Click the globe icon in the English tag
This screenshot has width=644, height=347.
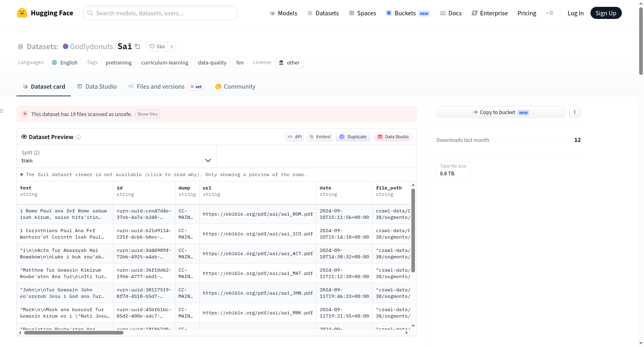tap(54, 62)
